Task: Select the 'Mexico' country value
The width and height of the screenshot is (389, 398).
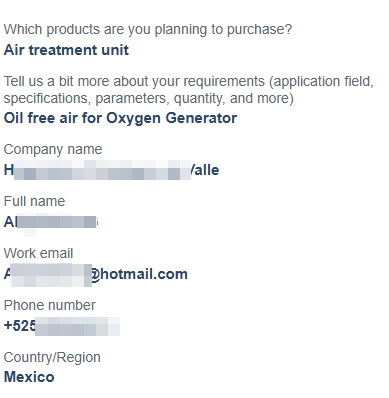Action: (x=29, y=377)
